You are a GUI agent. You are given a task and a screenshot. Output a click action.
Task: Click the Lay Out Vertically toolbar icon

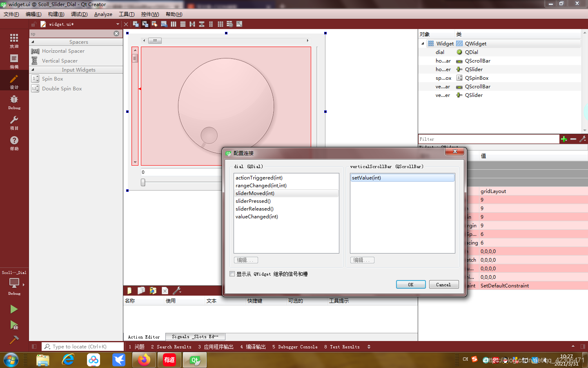[x=183, y=24]
